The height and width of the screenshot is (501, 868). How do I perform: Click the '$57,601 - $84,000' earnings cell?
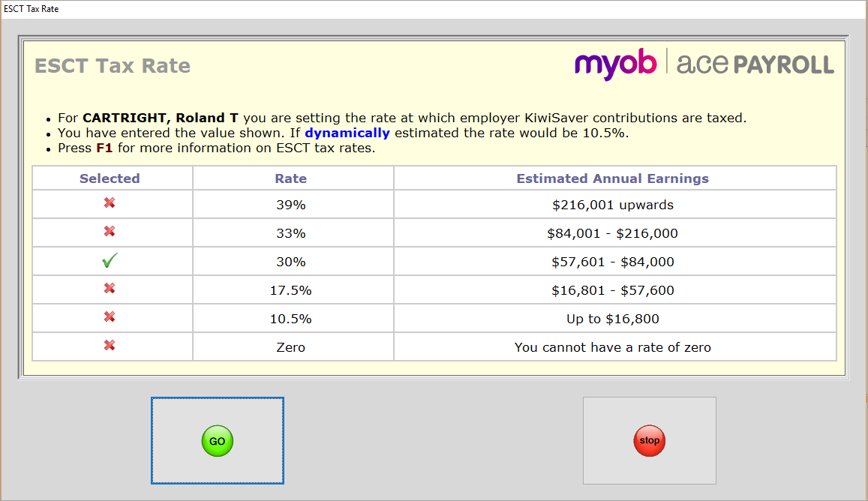612,262
